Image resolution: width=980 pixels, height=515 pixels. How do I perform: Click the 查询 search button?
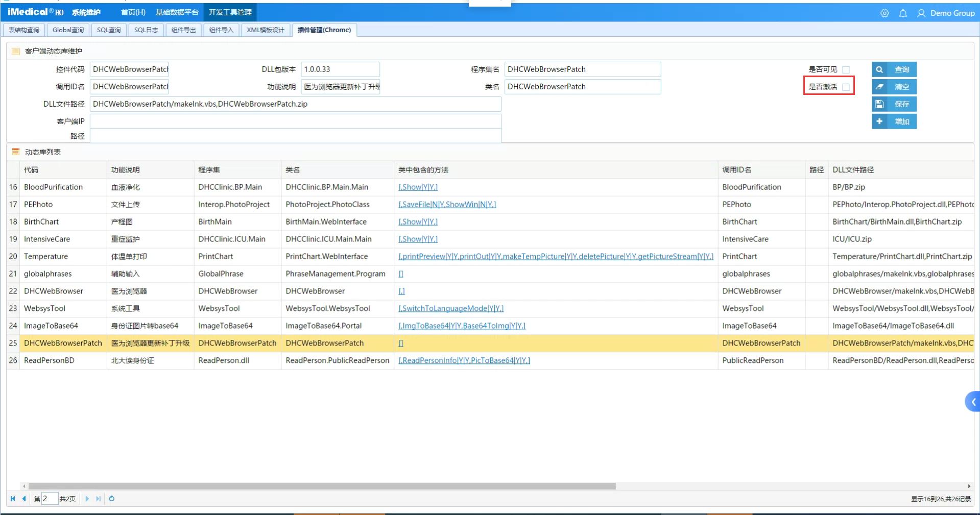(x=894, y=69)
